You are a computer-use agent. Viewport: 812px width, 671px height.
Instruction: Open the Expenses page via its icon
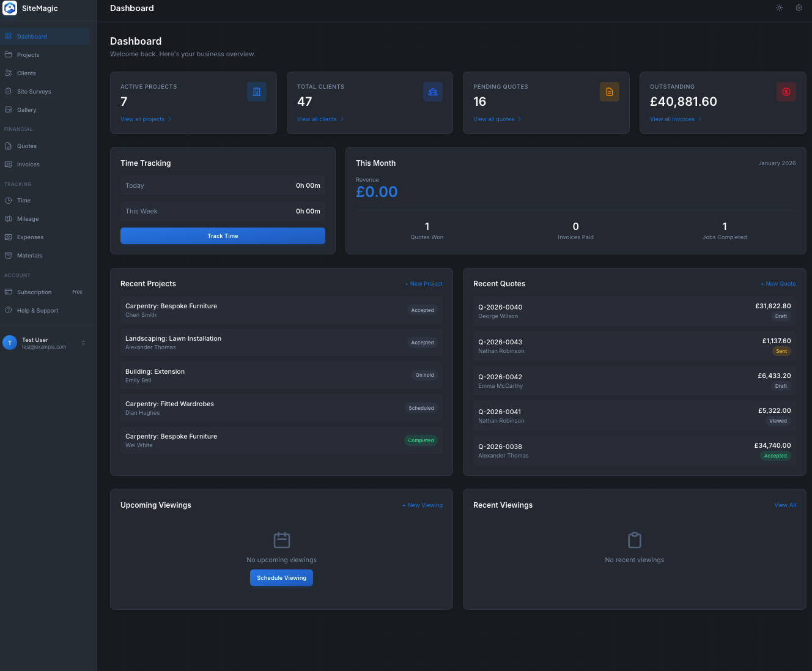click(x=9, y=237)
